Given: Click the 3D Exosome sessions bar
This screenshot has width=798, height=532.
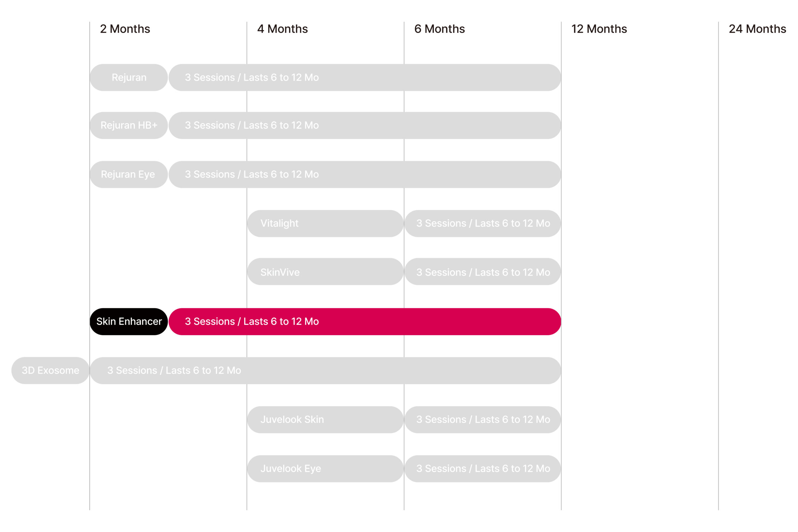Looking at the screenshot, I should (325, 371).
